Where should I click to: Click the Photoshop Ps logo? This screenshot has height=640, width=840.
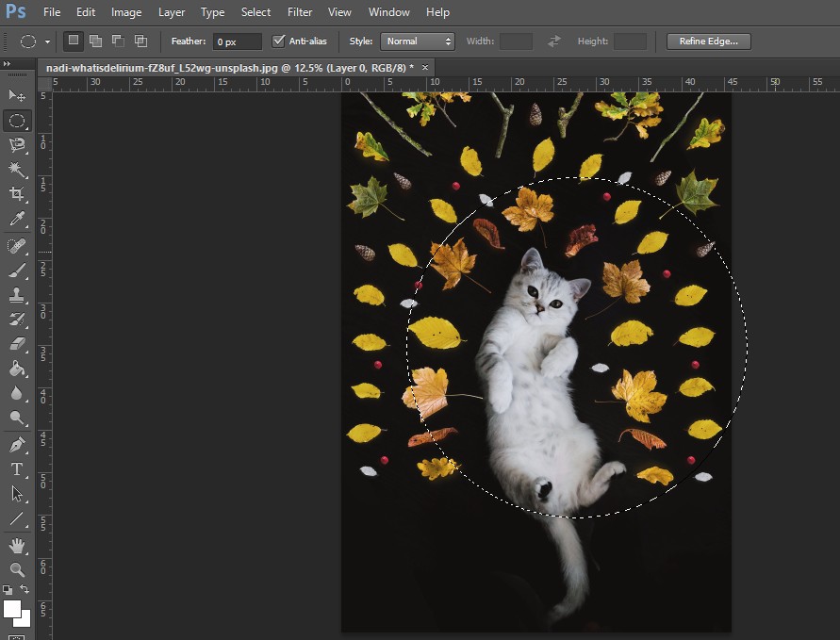click(x=15, y=11)
